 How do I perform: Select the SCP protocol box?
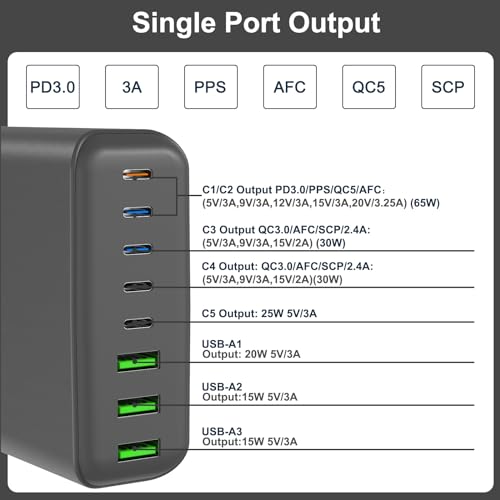pos(448,87)
